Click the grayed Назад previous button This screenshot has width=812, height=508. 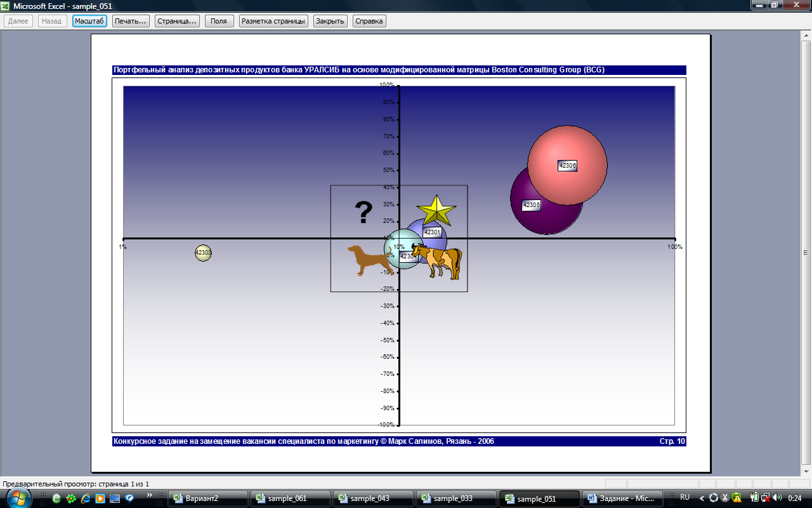51,21
